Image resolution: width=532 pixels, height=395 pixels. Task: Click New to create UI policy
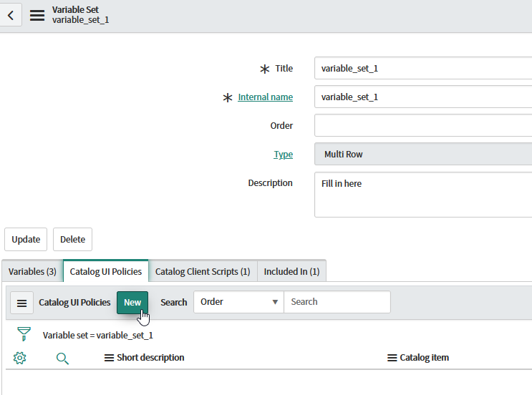tap(132, 303)
